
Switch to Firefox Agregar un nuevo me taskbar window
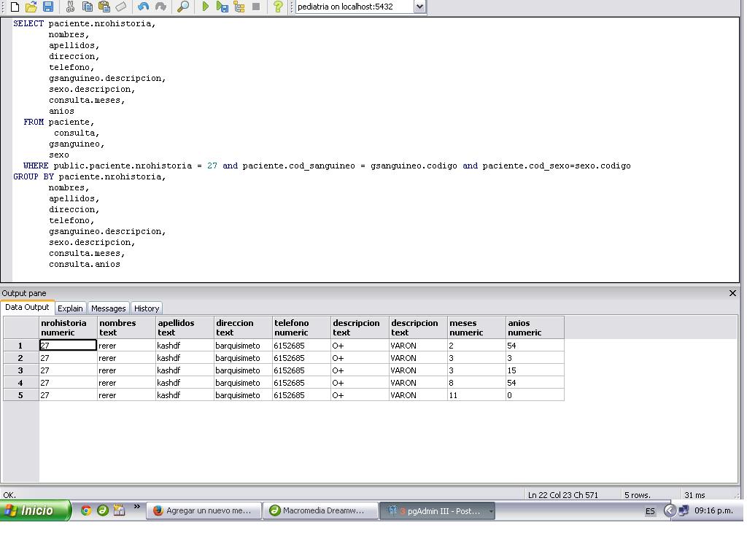(x=204, y=510)
